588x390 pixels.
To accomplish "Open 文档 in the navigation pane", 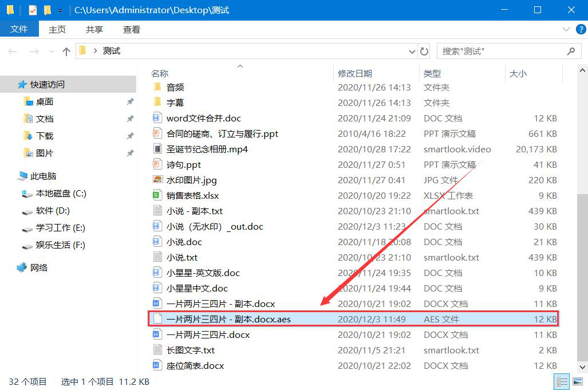I will tap(45, 119).
